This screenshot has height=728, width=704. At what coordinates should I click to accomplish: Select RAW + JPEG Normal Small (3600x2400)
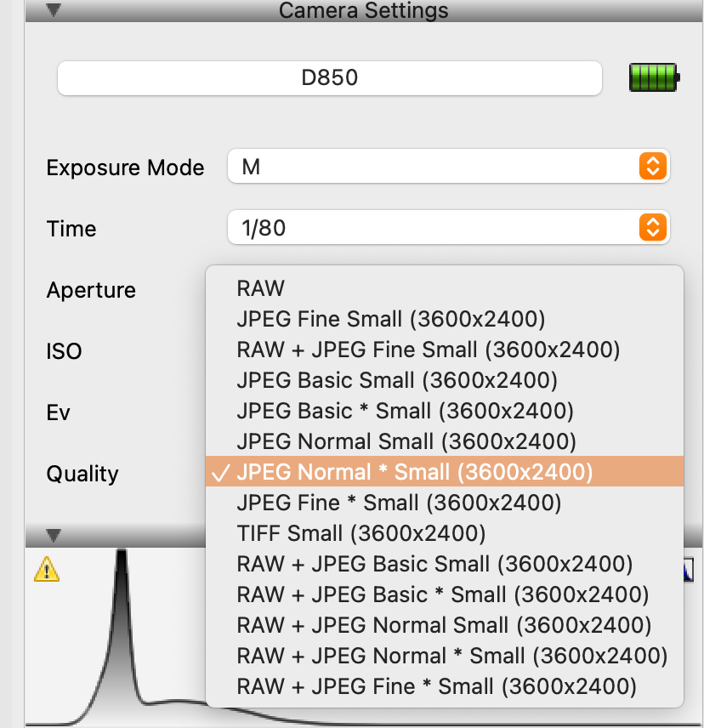click(x=445, y=625)
